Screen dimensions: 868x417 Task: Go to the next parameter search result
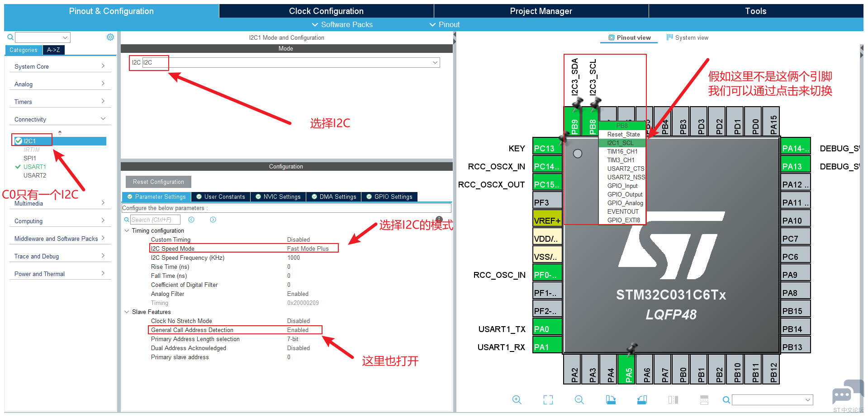tap(213, 220)
